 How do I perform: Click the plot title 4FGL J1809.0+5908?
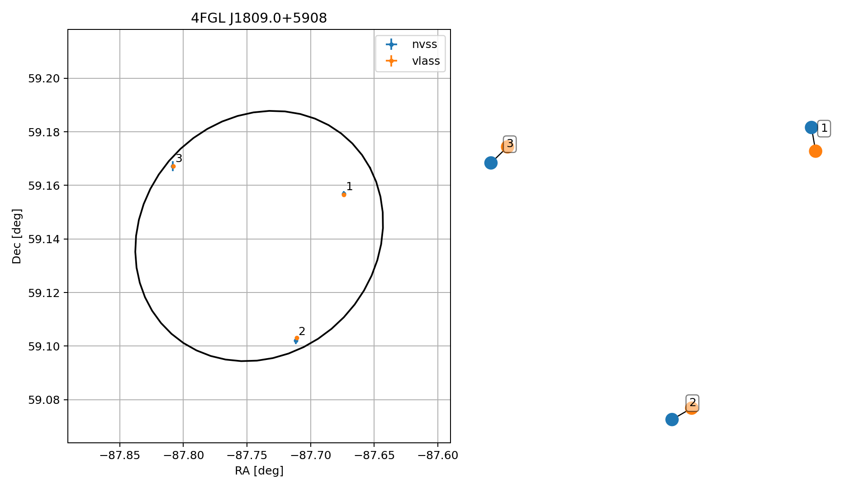[259, 18]
